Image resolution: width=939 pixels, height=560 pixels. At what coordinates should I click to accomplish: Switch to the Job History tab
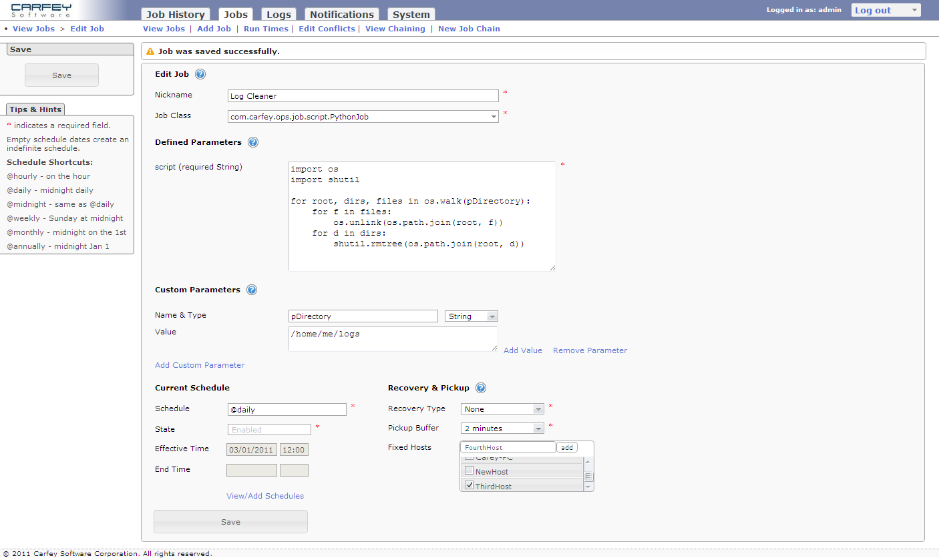[175, 15]
